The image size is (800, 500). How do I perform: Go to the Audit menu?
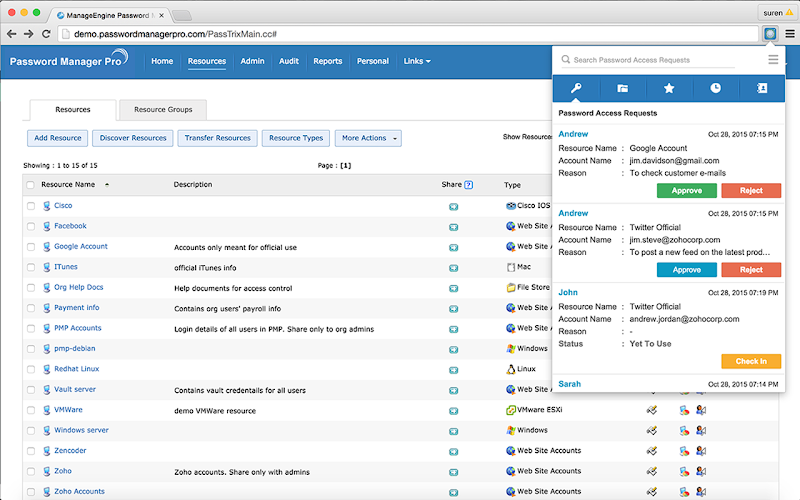click(289, 61)
